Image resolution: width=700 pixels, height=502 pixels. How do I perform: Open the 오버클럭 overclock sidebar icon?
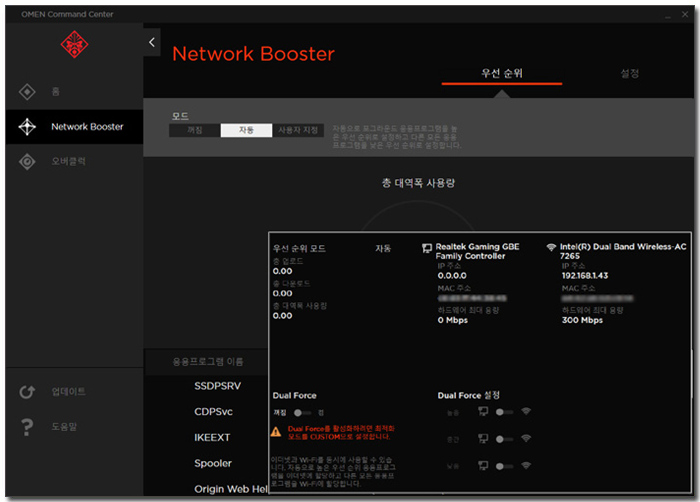click(27, 161)
